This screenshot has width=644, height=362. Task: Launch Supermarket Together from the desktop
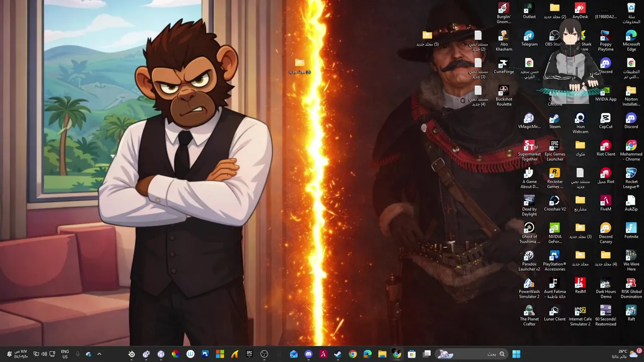(x=529, y=151)
